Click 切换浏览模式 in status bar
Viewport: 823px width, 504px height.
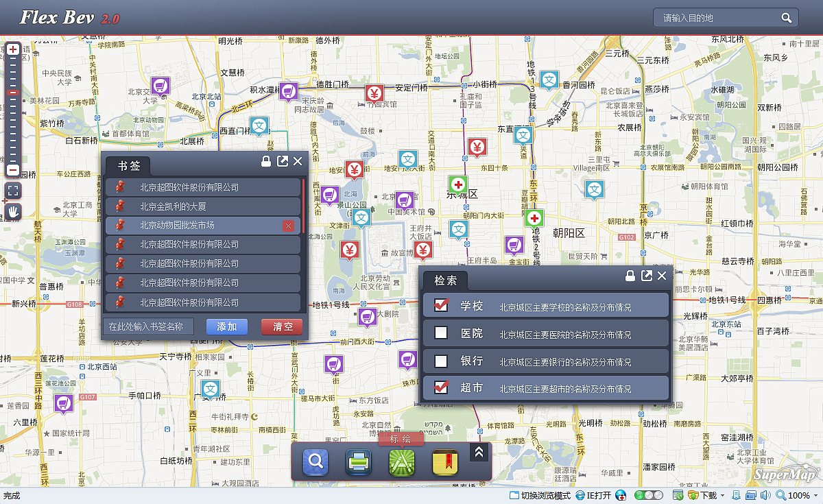click(x=540, y=495)
